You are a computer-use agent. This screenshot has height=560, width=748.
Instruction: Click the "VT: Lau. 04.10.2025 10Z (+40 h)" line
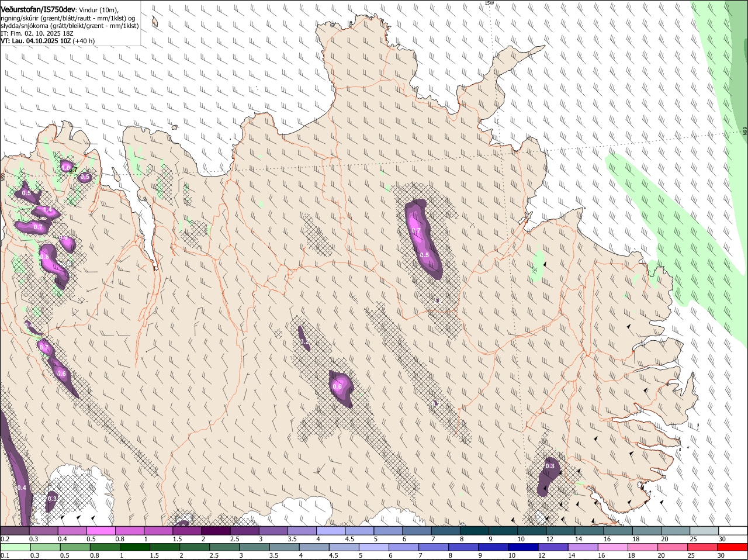pyautogui.click(x=48, y=41)
